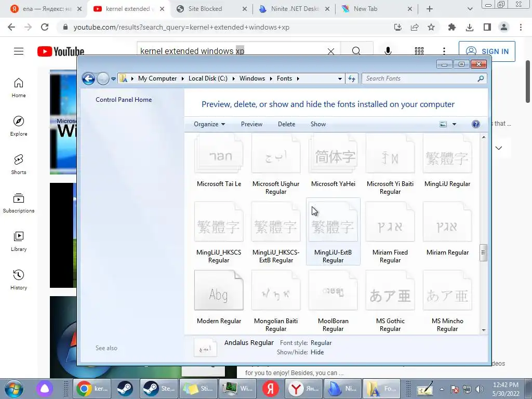
Task: Click the volume icon in system tray
Action: point(480,389)
